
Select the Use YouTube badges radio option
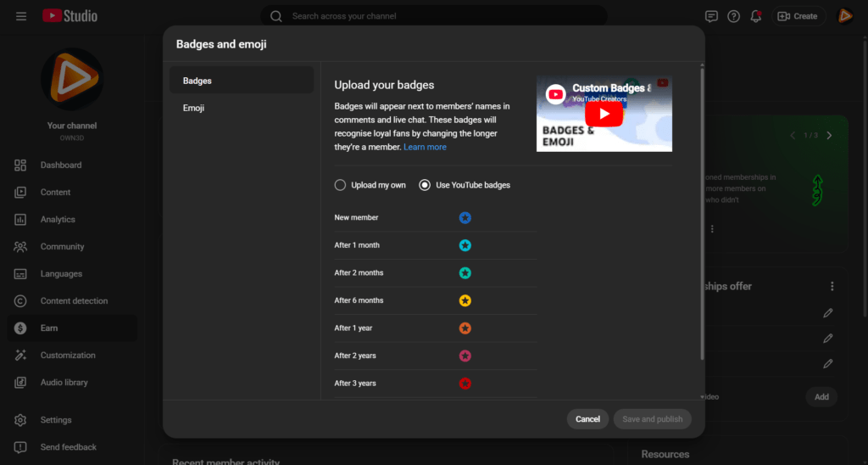pos(425,185)
